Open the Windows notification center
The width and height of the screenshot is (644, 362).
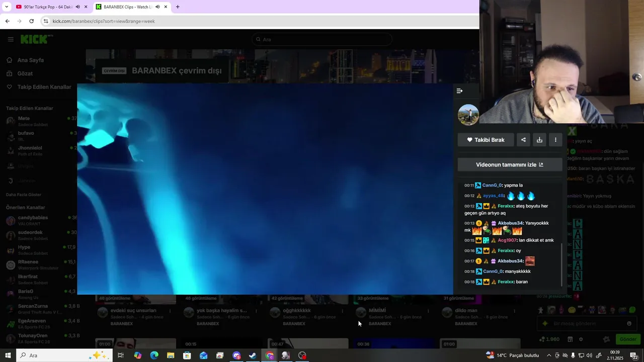tap(633, 355)
